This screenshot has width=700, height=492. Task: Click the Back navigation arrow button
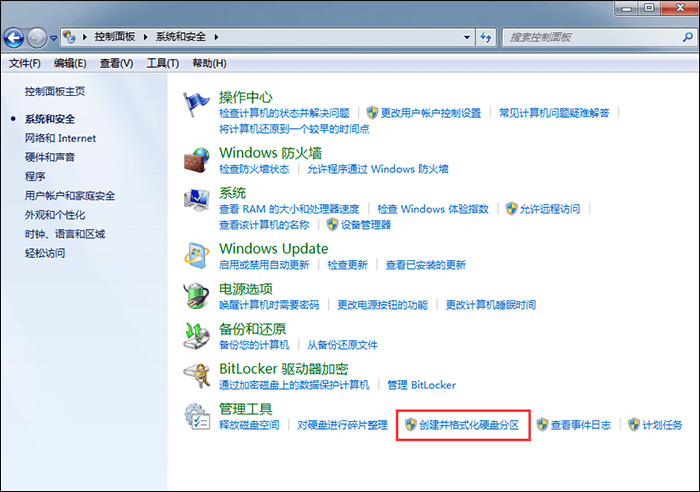click(x=14, y=38)
